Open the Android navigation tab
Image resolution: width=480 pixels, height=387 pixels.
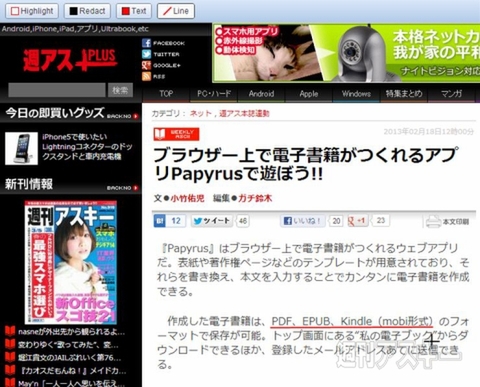(261, 94)
